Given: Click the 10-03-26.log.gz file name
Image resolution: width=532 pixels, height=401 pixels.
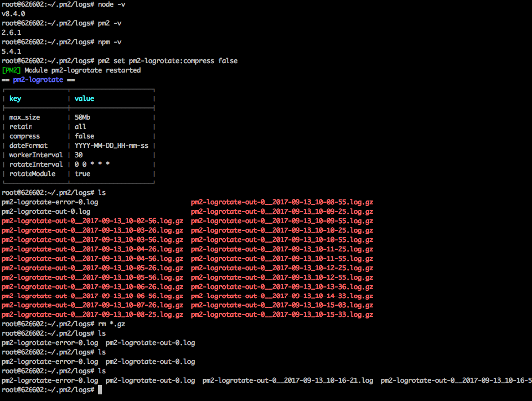Looking at the screenshot, I should pos(92,230).
